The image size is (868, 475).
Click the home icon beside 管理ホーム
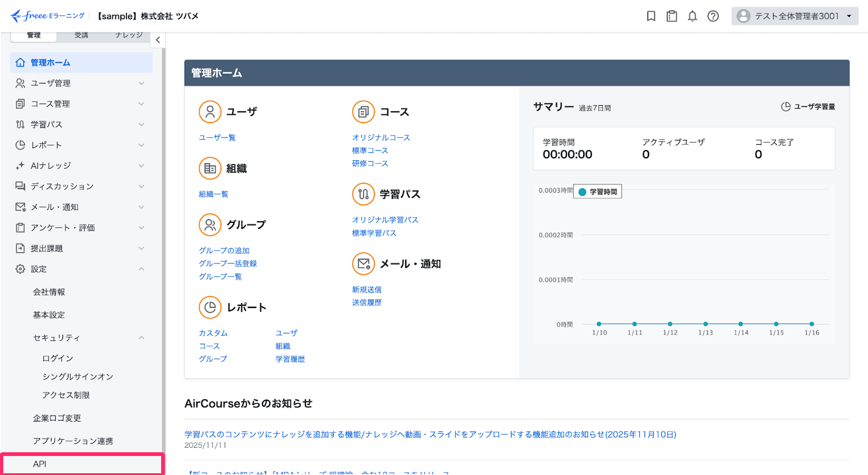[x=20, y=62]
